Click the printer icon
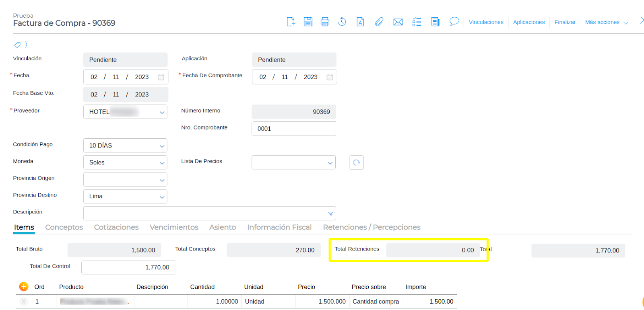 point(325,22)
